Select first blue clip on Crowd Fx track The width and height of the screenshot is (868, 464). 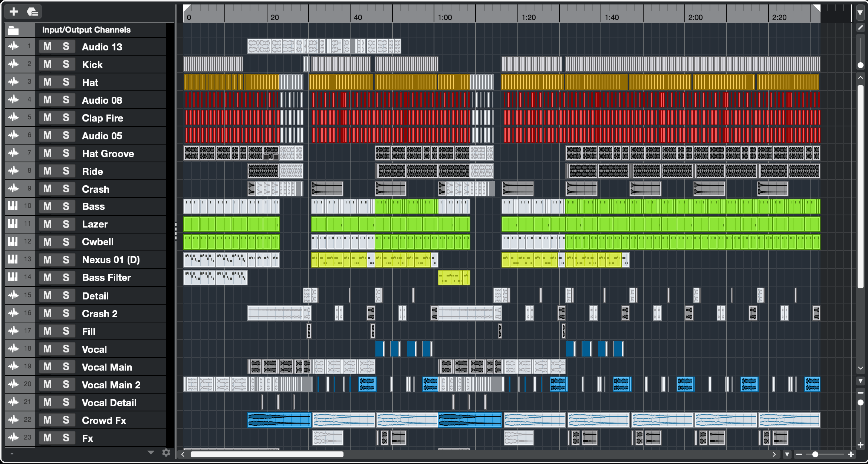point(279,420)
